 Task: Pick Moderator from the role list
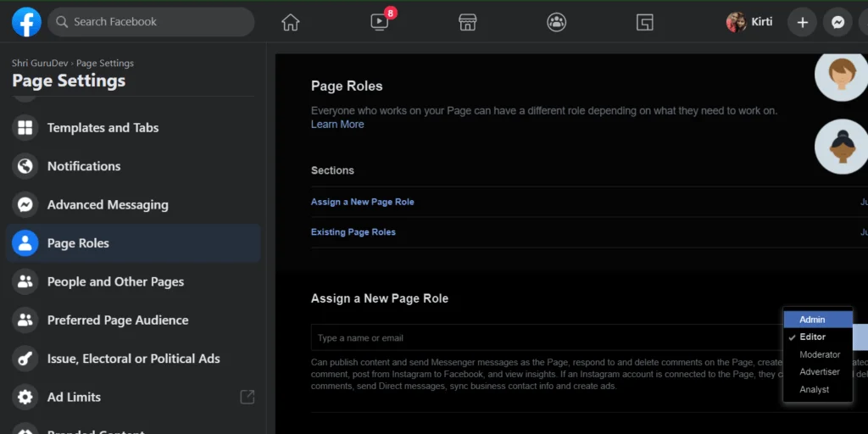[x=819, y=354]
